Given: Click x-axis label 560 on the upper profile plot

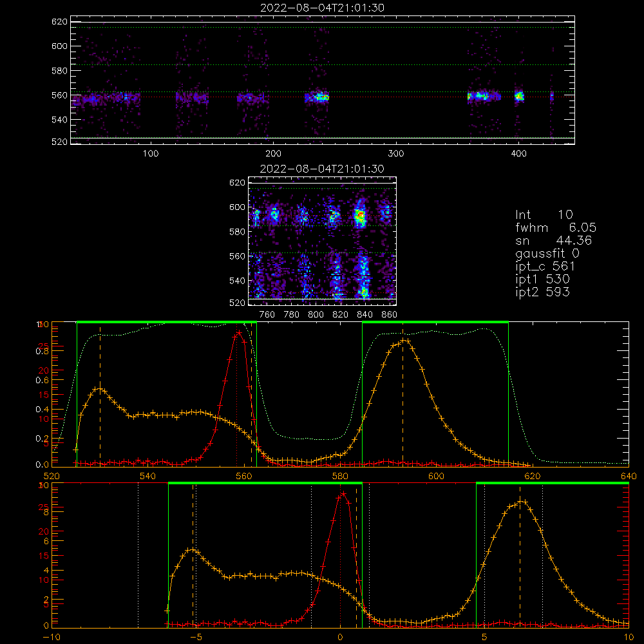Looking at the screenshot, I should pyautogui.click(x=244, y=476).
